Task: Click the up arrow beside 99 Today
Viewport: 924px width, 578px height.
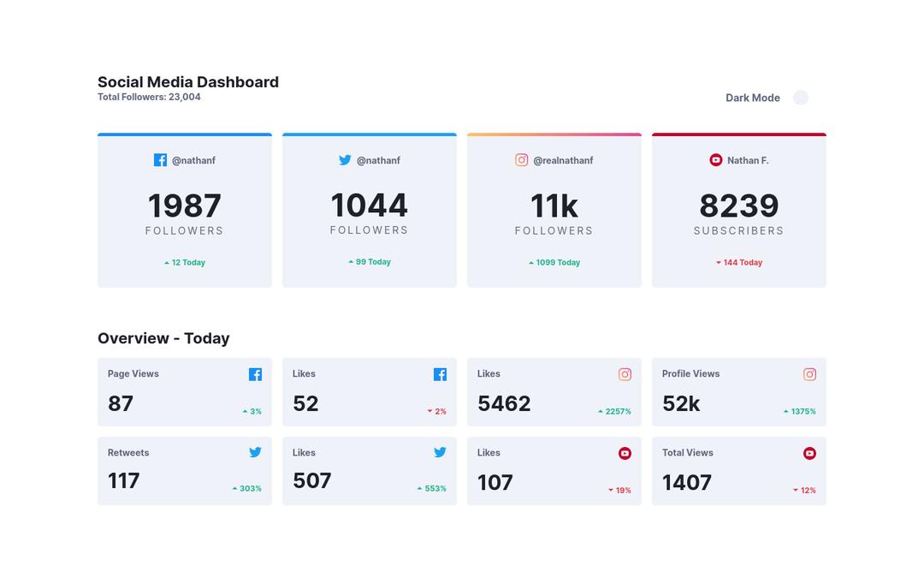Action: pos(351,262)
